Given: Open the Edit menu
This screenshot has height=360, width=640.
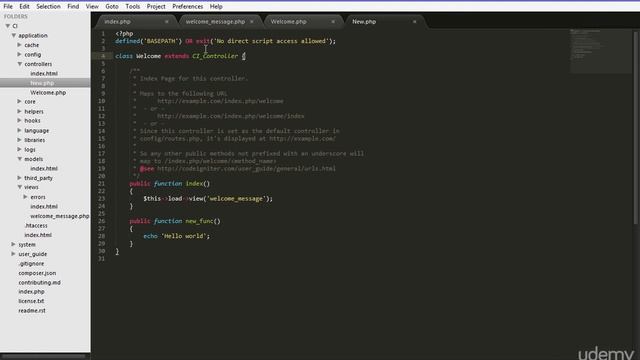Looking at the screenshot, I should tap(24, 7).
